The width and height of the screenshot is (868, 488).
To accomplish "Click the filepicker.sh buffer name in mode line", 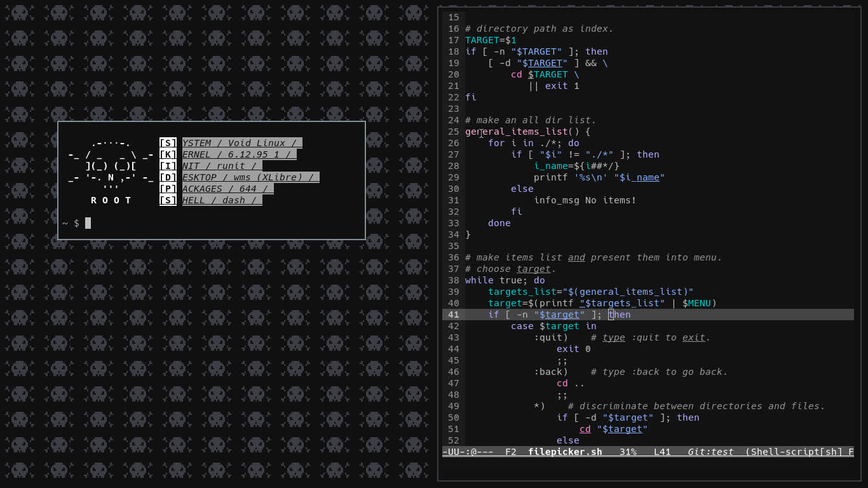I will 565,452.
